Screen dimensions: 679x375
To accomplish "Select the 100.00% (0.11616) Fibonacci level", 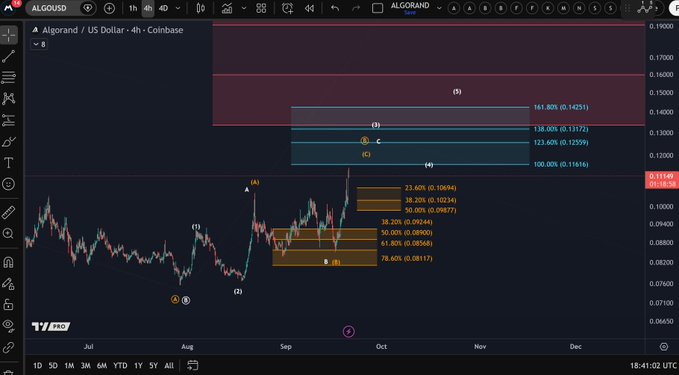I will coord(561,164).
